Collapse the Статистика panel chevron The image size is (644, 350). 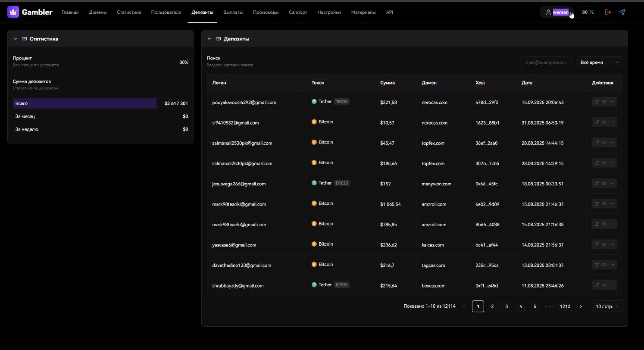pyautogui.click(x=16, y=39)
